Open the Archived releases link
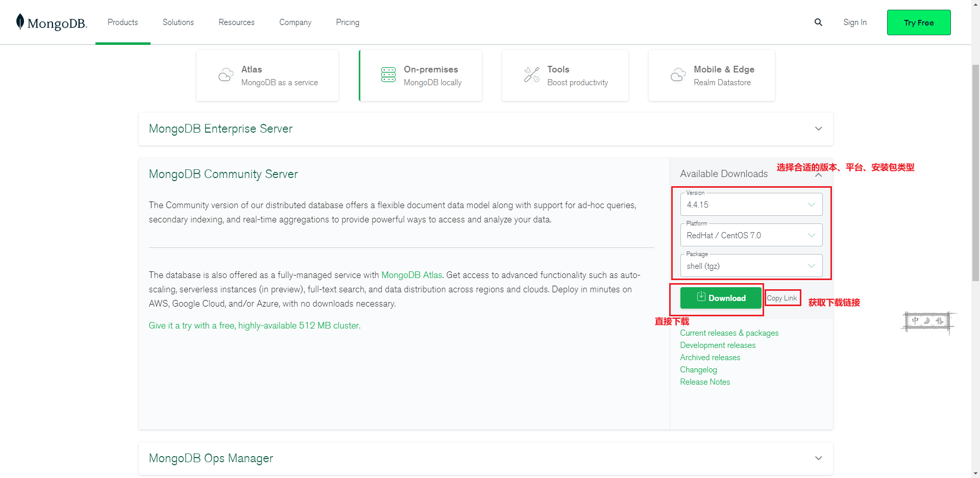Viewport: 980px width, 478px height. 710,358
